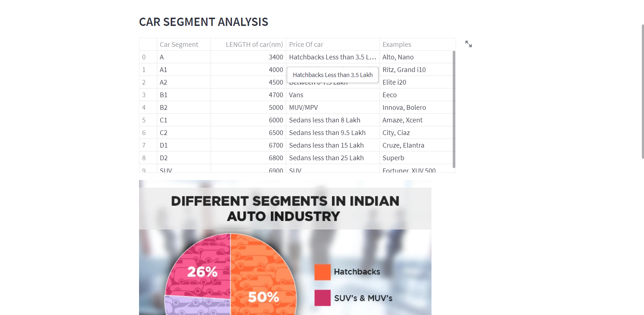
Task: Click 'Sedans less than 9.5 Lakh' cell
Action: tap(333, 132)
